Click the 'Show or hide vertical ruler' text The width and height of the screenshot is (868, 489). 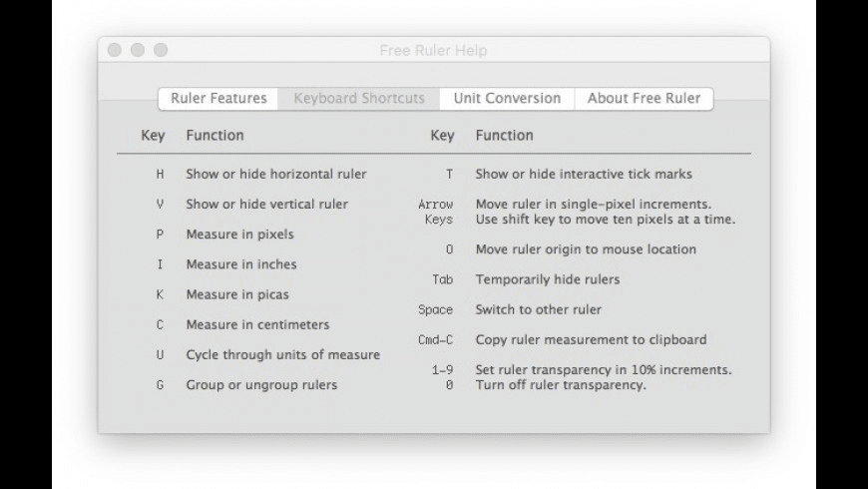(266, 204)
